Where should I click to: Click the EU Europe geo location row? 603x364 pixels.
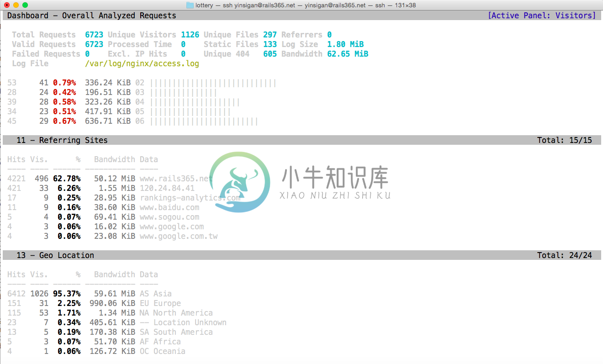[x=94, y=303]
